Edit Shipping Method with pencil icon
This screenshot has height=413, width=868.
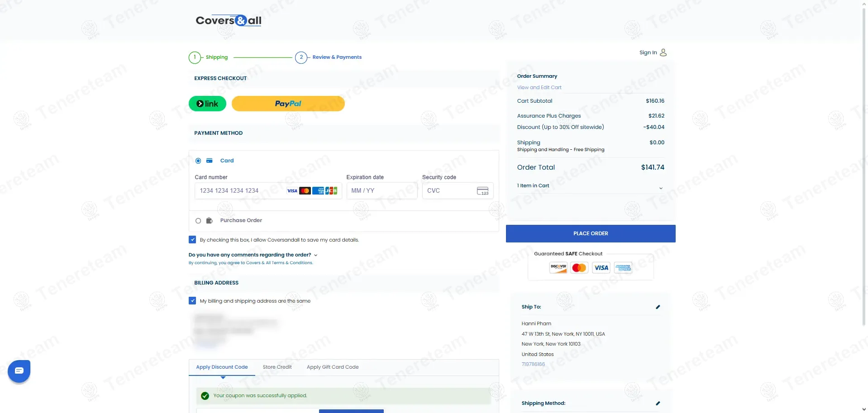tap(658, 404)
